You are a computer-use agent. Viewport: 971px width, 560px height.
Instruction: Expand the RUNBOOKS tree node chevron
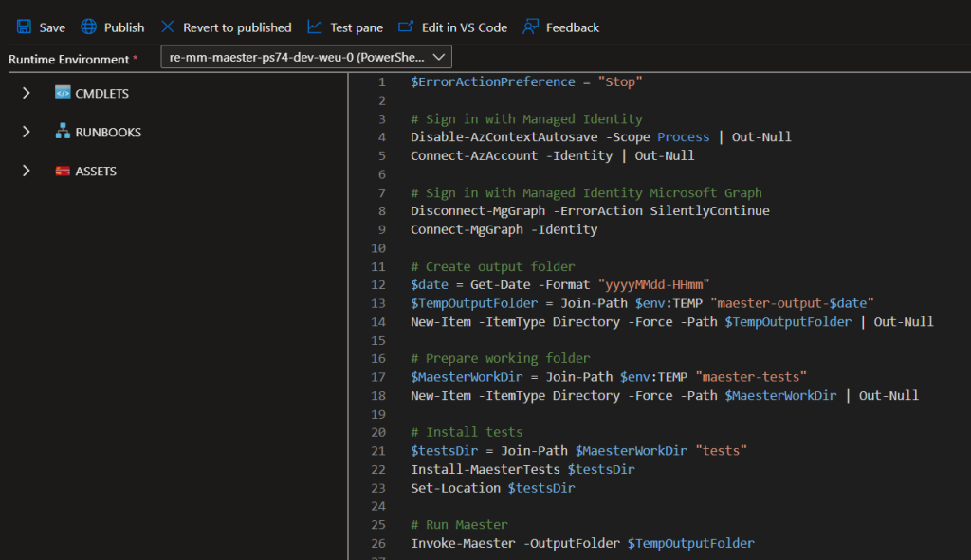pyautogui.click(x=26, y=132)
